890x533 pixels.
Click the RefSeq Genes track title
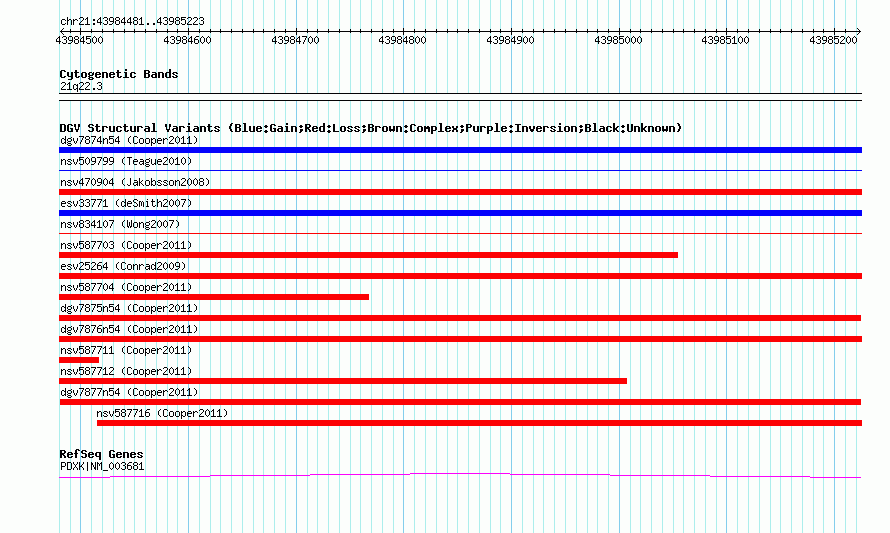click(x=101, y=454)
